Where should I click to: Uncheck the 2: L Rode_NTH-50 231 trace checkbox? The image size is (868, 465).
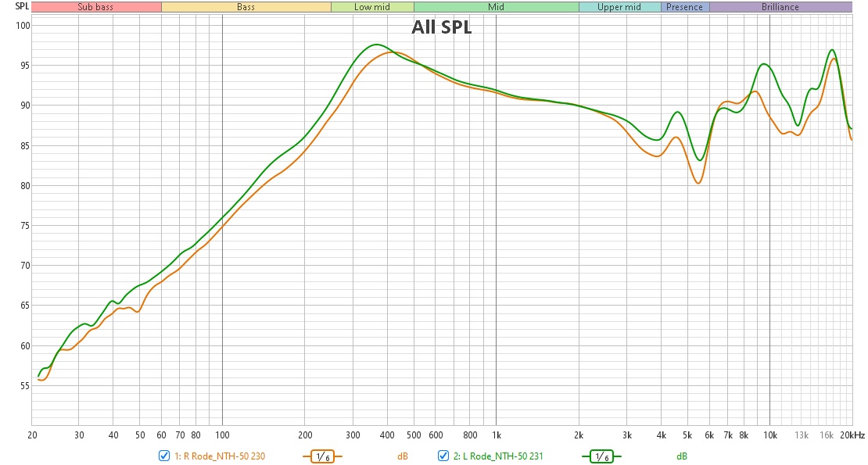pyautogui.click(x=443, y=456)
